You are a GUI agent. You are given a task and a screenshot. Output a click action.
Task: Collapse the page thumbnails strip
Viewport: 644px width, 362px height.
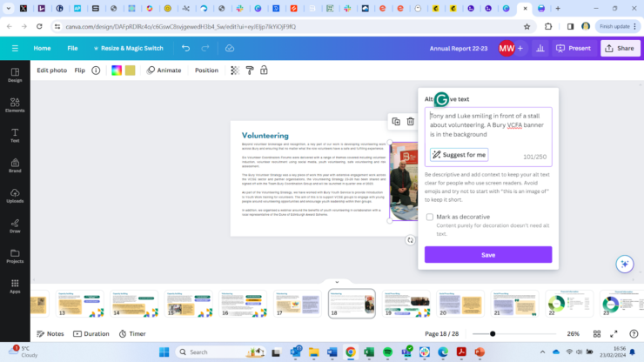tap(337, 282)
